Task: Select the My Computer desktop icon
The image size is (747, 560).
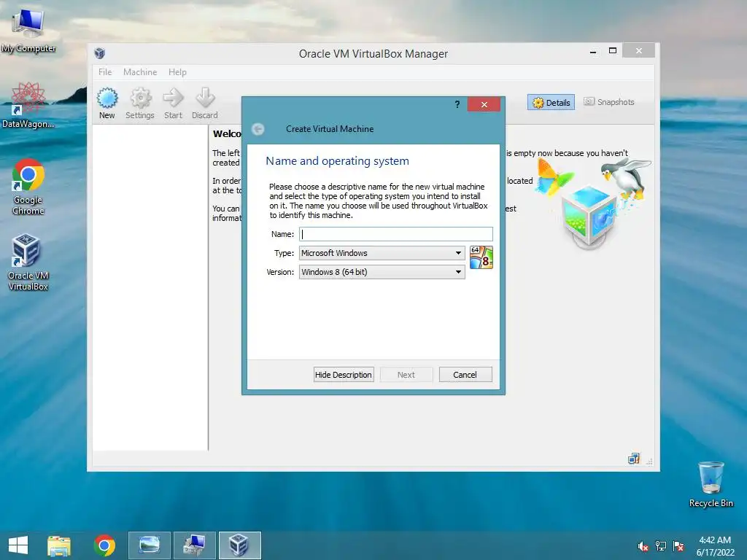Action: pos(28,31)
